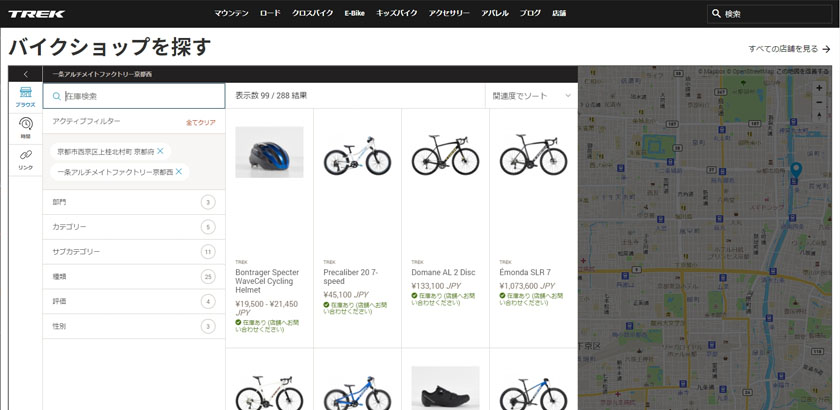Viewport: 840px width, 410px height.
Task: Click the 一条アルチメイトファクトリー京都西 store header
Action: (x=102, y=74)
